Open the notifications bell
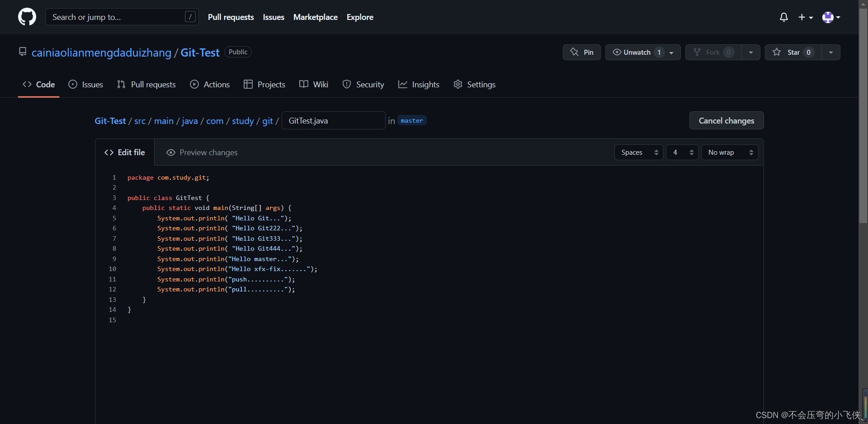 coord(784,17)
